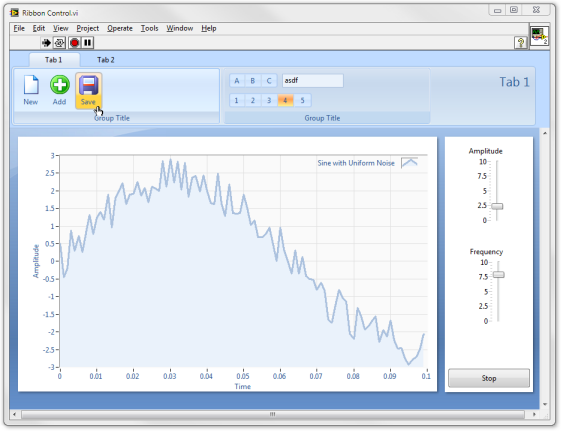The image size is (561, 431).
Task: Select ribbon number button 3
Action: point(269,101)
